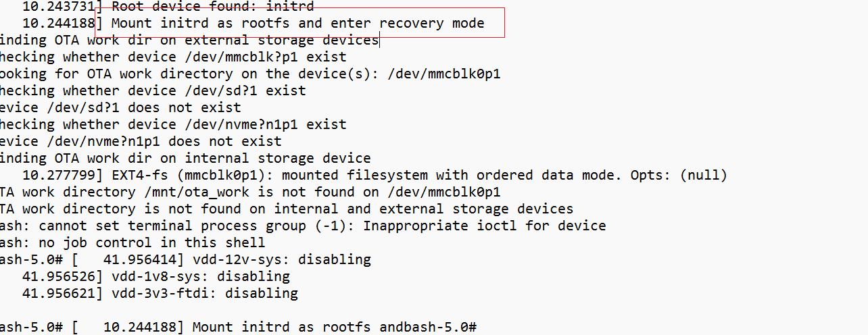Click the red-highlighted 'Mount initrd as rootfs' line

pyautogui.click(x=298, y=23)
